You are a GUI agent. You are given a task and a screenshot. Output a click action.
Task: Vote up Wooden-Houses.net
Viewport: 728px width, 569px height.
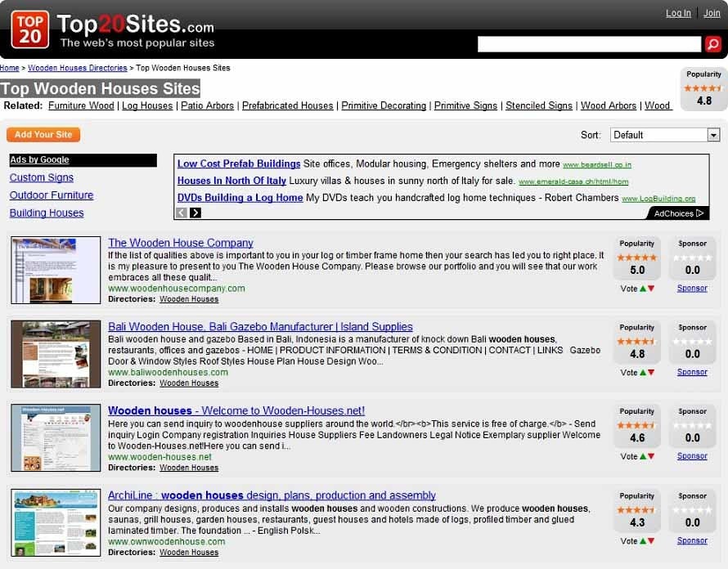click(643, 456)
